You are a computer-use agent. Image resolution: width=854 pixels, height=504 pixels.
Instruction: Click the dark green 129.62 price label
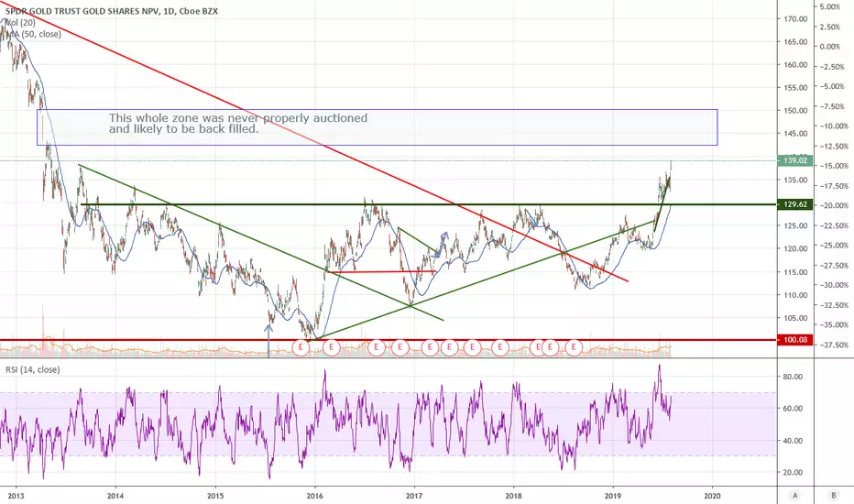click(795, 204)
